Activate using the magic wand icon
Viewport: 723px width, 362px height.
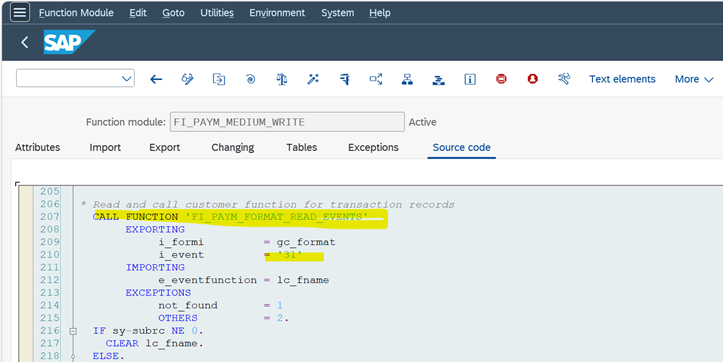tap(313, 79)
